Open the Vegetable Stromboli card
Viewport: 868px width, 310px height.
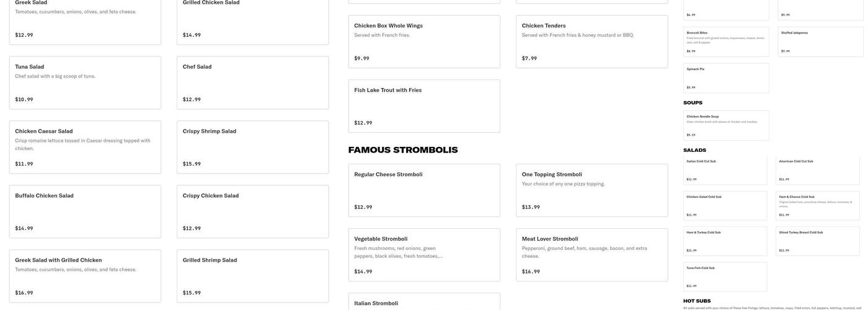pos(424,255)
